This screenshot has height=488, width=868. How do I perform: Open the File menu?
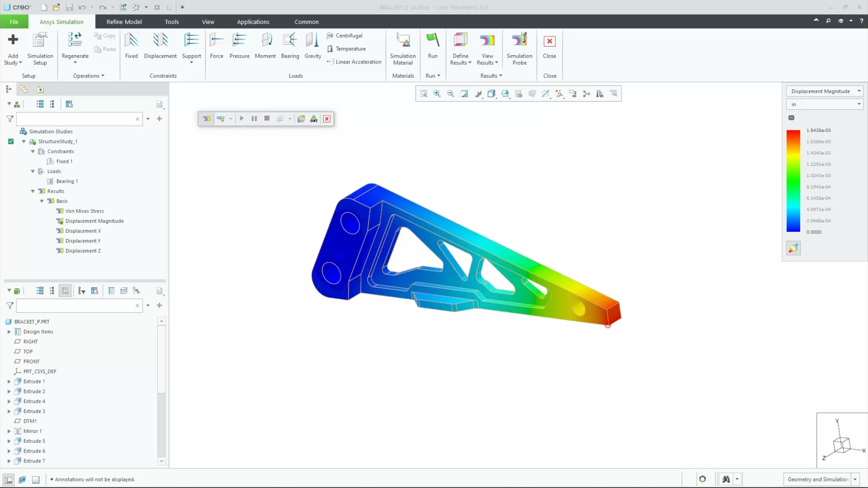point(14,22)
